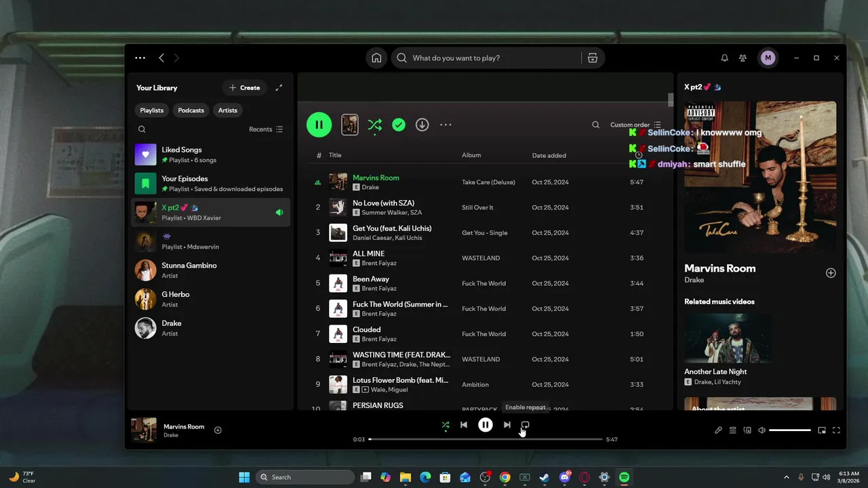The image size is (868, 488).
Task: Seek using the playback progress bar
Action: pos(486,439)
